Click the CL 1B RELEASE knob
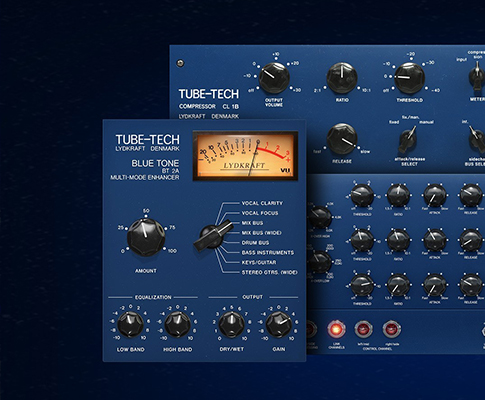The height and width of the screenshot is (400, 485). pos(342,139)
